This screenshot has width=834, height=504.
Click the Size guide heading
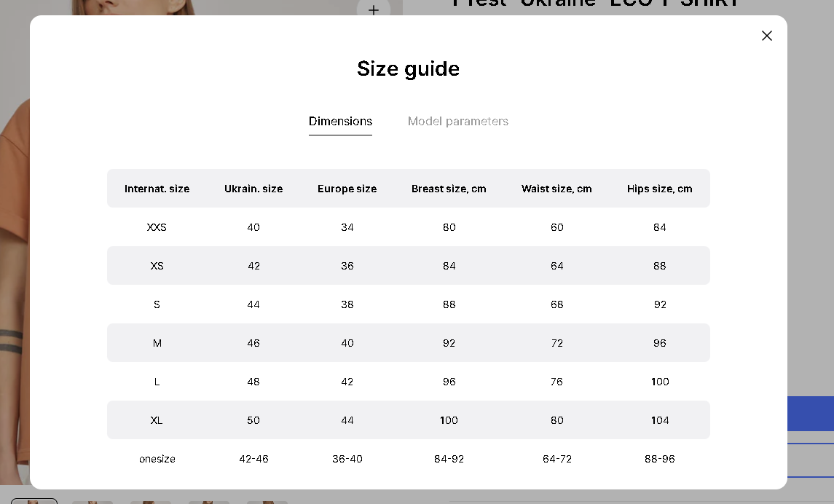click(x=409, y=68)
